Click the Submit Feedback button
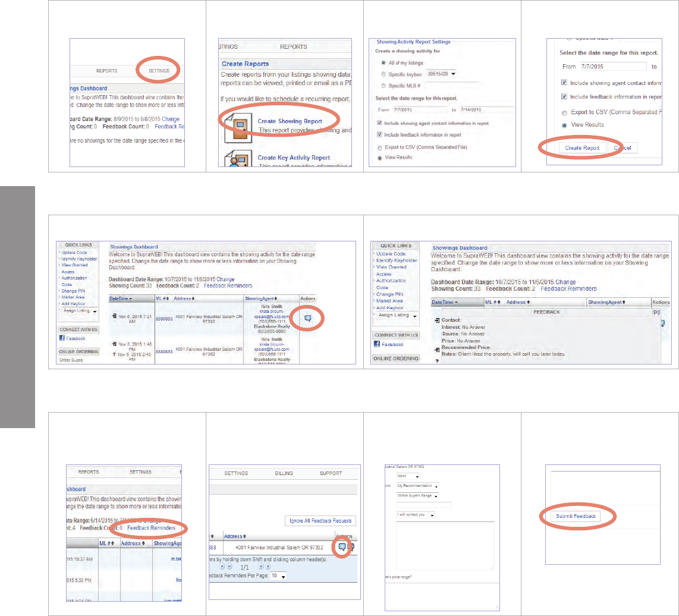The width and height of the screenshot is (679, 616). coord(576,516)
